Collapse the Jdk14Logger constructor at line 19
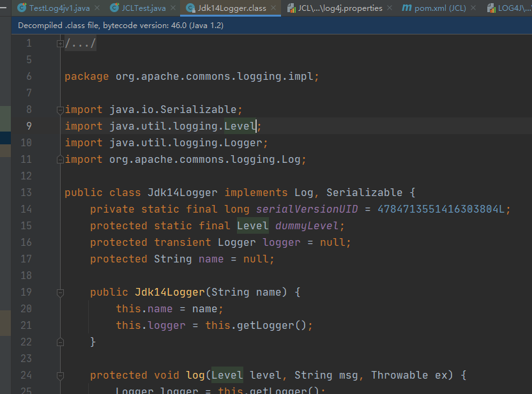532x394 pixels. tap(60, 292)
